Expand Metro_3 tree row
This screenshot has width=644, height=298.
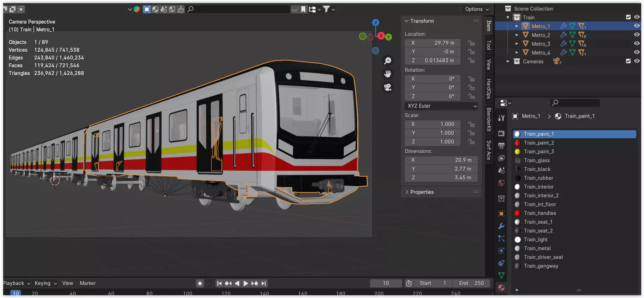click(517, 44)
